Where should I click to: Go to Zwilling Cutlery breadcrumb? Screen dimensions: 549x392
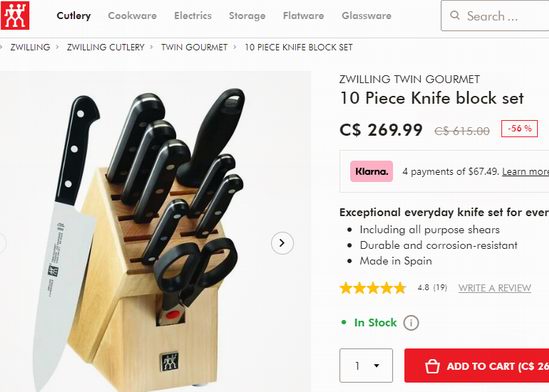tap(105, 47)
